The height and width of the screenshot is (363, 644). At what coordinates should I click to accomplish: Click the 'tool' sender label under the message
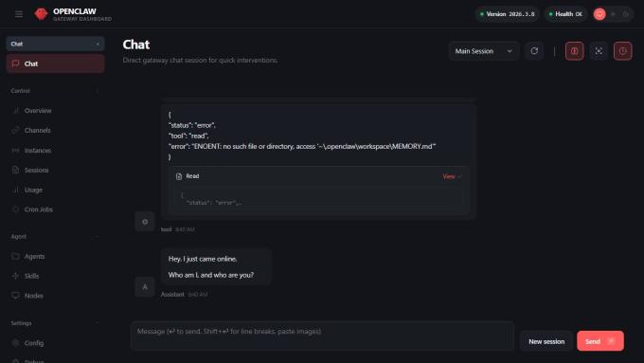pyautogui.click(x=167, y=229)
